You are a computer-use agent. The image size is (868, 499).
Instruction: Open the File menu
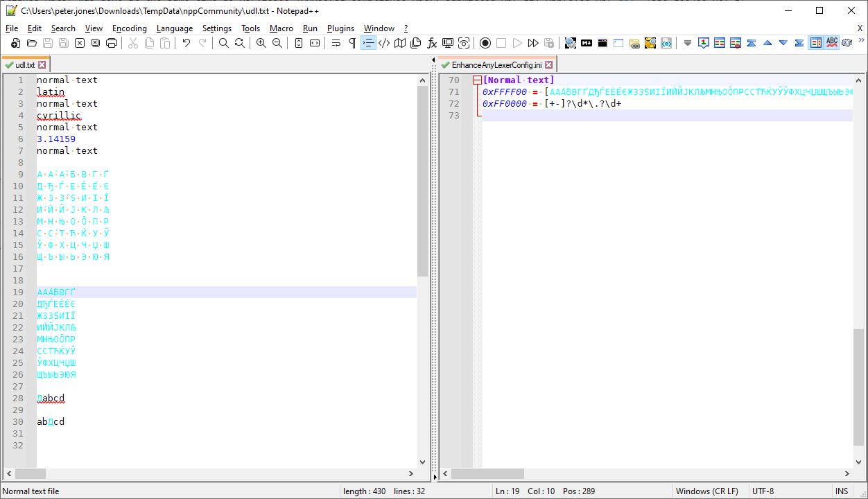tap(12, 28)
